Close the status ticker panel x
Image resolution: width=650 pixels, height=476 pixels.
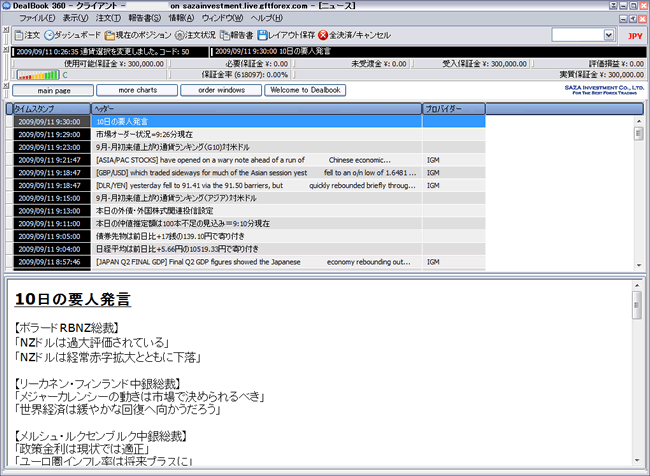coord(5,50)
